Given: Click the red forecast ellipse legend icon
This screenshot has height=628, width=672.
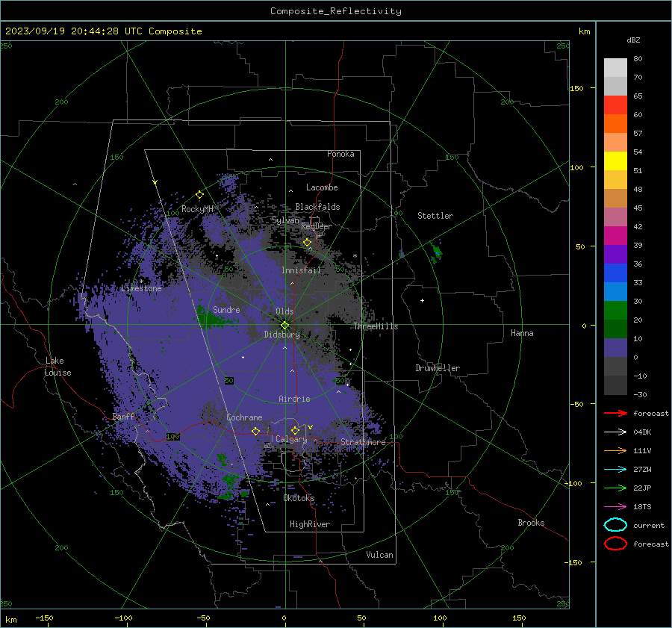Looking at the screenshot, I should tap(615, 544).
